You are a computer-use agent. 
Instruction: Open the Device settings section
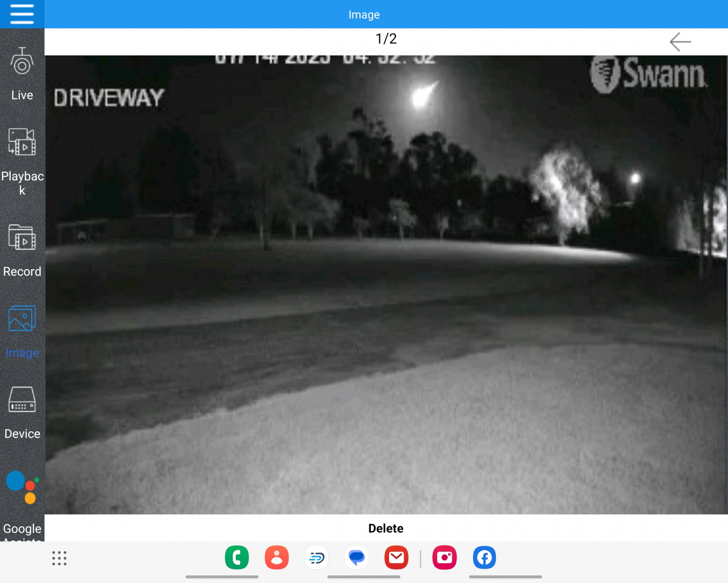tap(22, 413)
